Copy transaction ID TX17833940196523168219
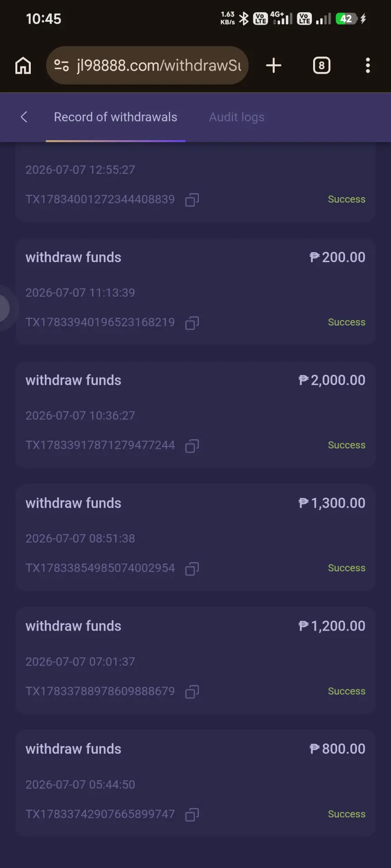The height and width of the screenshot is (868, 391). pos(192,323)
